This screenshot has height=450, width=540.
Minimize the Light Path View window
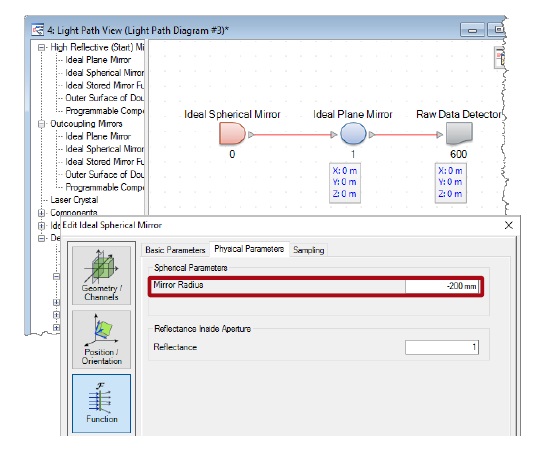472,30
